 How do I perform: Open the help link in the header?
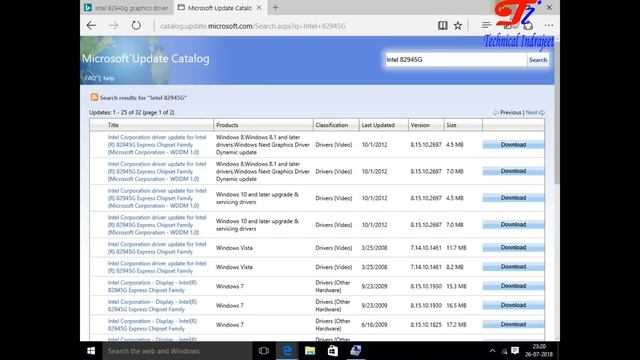[x=109, y=78]
